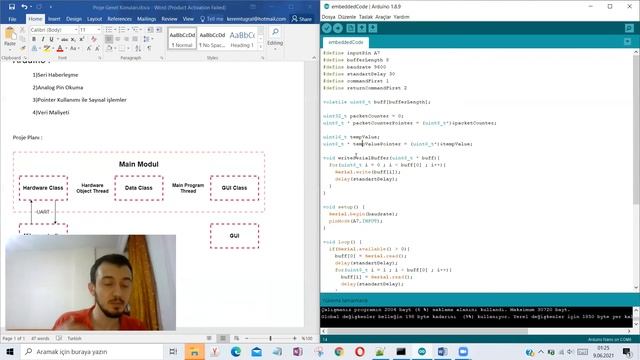Toggle paragraph marks display
This screenshot has width=640, height=360.
click(x=149, y=49)
